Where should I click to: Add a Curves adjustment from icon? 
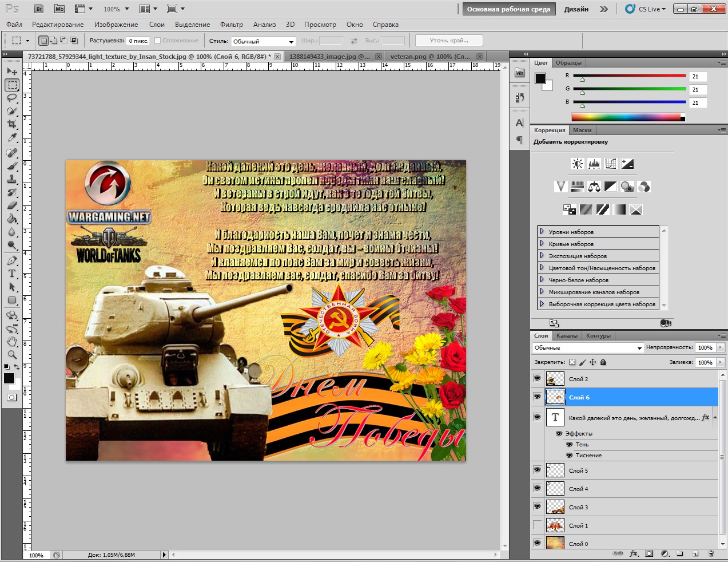coord(611,164)
